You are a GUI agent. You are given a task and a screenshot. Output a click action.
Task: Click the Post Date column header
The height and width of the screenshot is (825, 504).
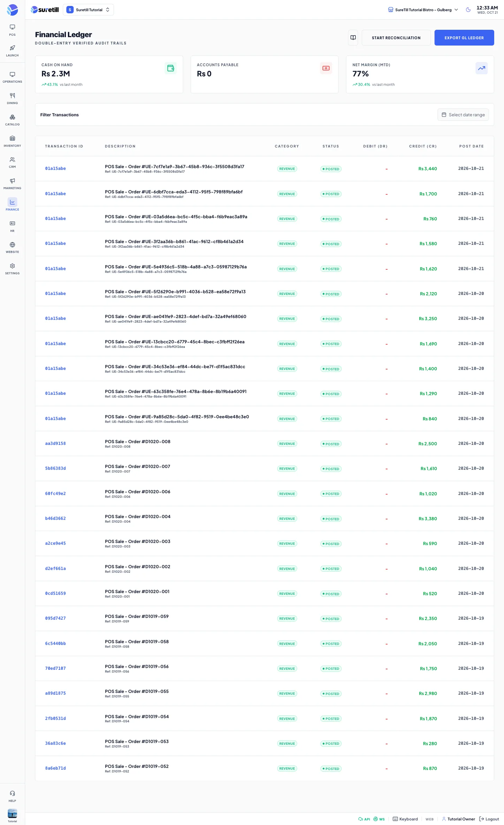471,146
